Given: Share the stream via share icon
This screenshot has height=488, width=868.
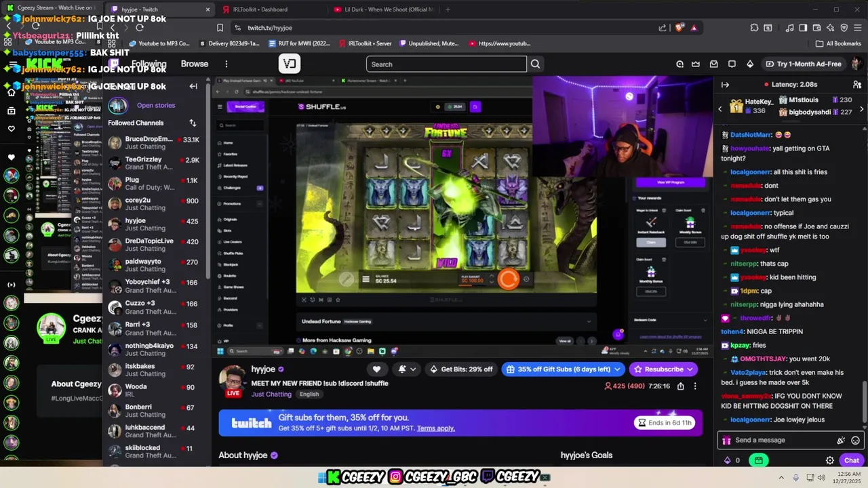Looking at the screenshot, I should [x=680, y=386].
